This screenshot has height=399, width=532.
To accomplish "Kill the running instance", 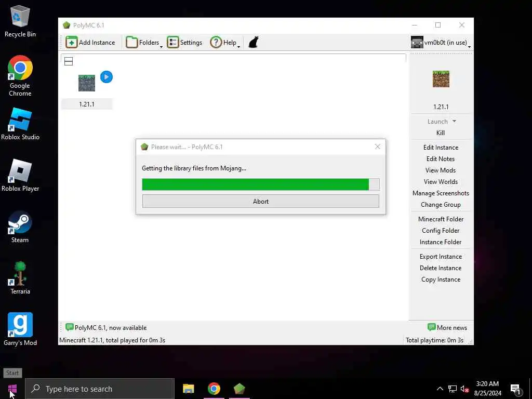I will [441, 133].
